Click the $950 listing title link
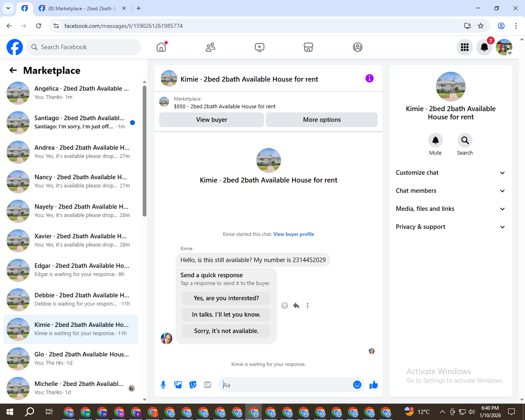 point(225,106)
